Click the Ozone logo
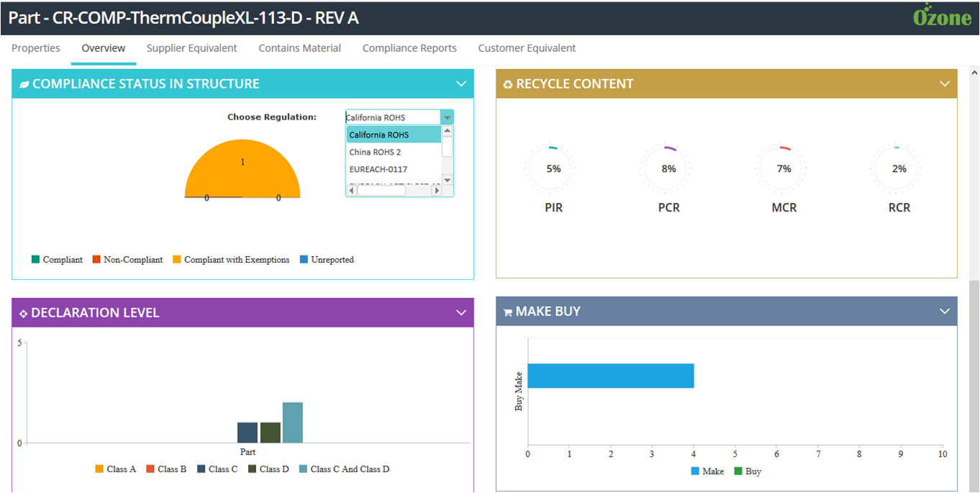 click(942, 16)
